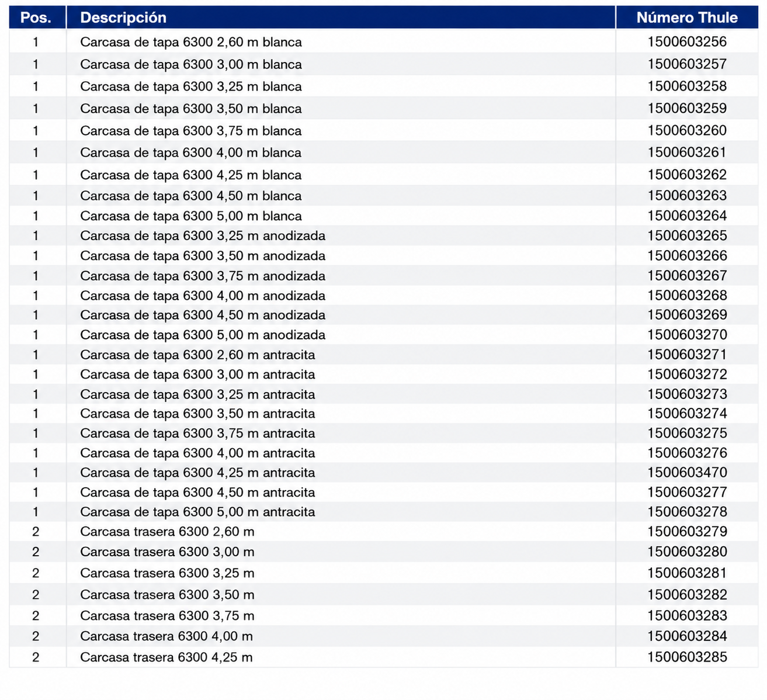Click the 'Número Thule' column header

[687, 18]
